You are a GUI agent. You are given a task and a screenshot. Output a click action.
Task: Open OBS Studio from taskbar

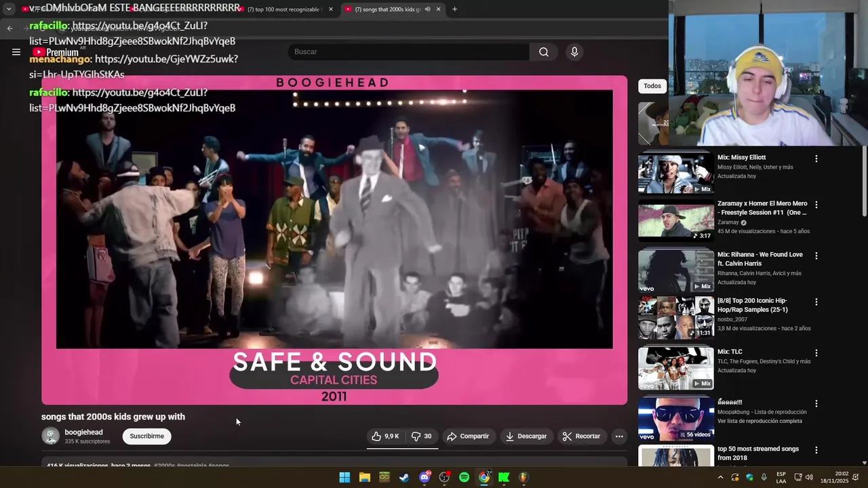(x=444, y=477)
